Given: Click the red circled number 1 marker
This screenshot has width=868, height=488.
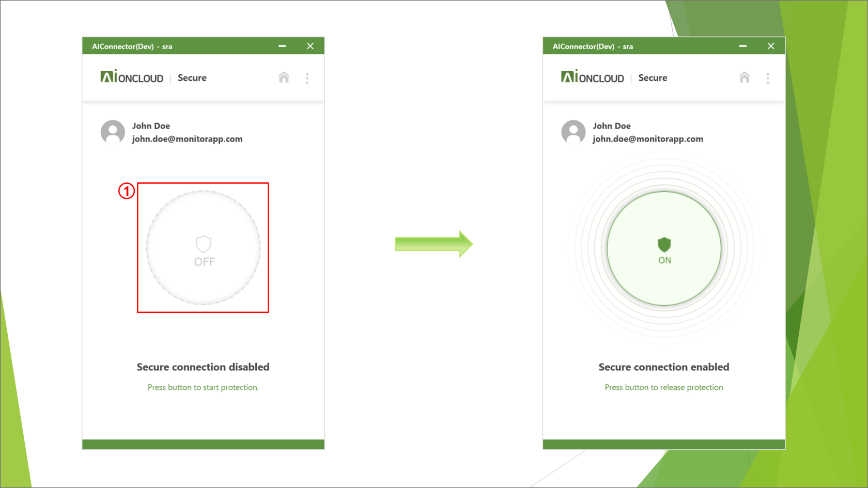Looking at the screenshot, I should point(127,191).
